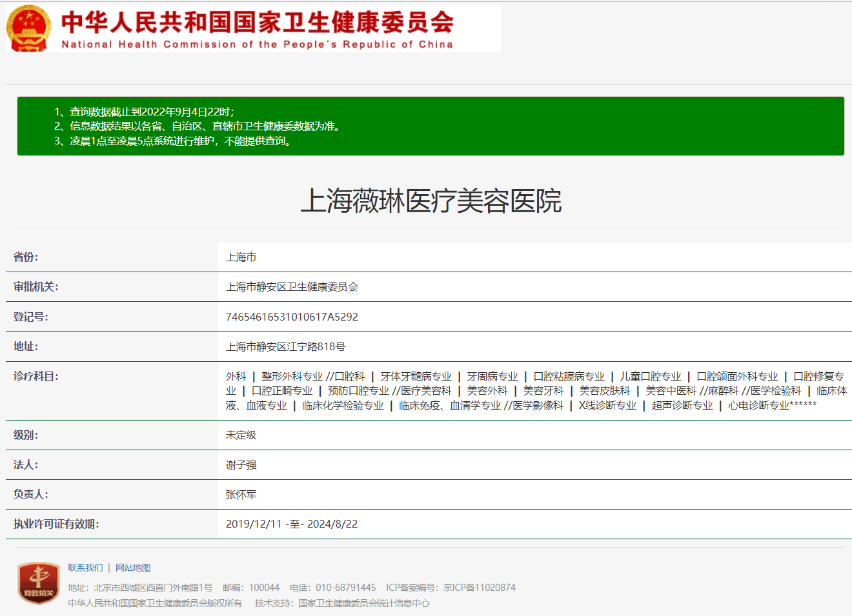Click the notice line starting 信息数据结果以各省
Image resolution: width=852 pixels, height=616 pixels.
[x=198, y=126]
